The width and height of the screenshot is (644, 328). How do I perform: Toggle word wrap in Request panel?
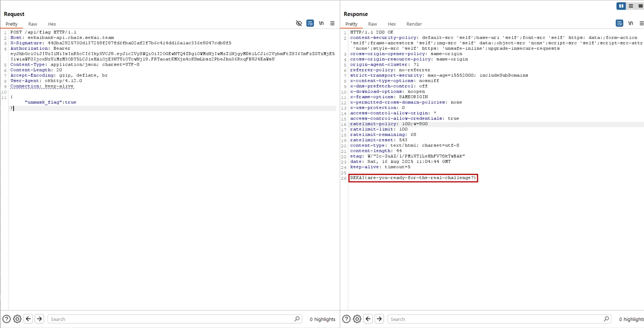tap(310, 23)
